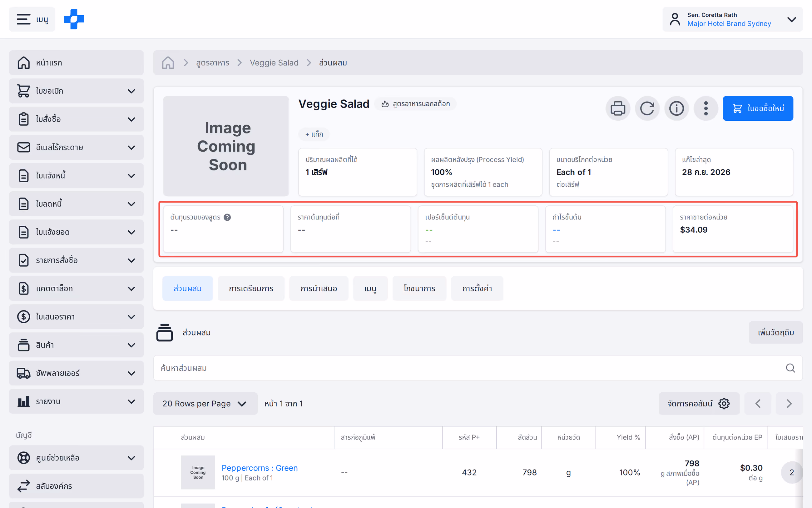
Task: Expand the รายงาน sidebar menu
Action: coord(77,401)
